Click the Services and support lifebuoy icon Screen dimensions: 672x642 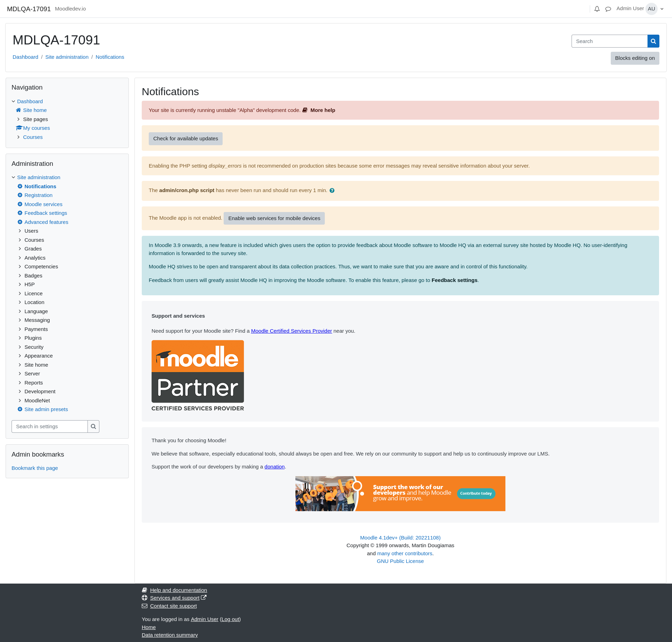[x=145, y=598]
